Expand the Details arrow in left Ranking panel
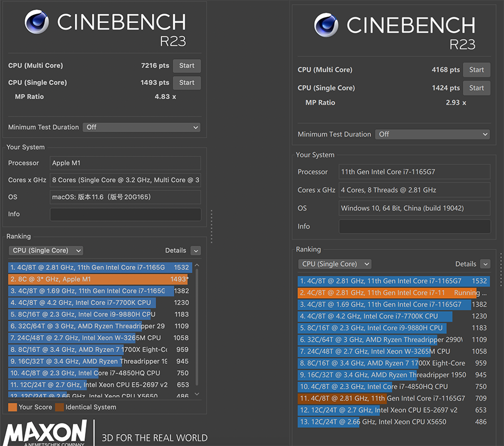The width and height of the screenshot is (504, 446). [196, 250]
